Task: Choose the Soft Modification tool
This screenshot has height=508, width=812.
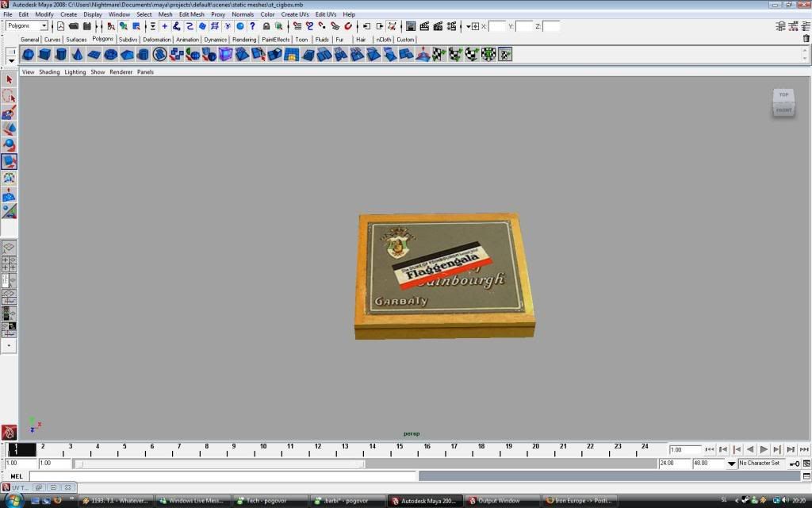Action: coord(9,195)
